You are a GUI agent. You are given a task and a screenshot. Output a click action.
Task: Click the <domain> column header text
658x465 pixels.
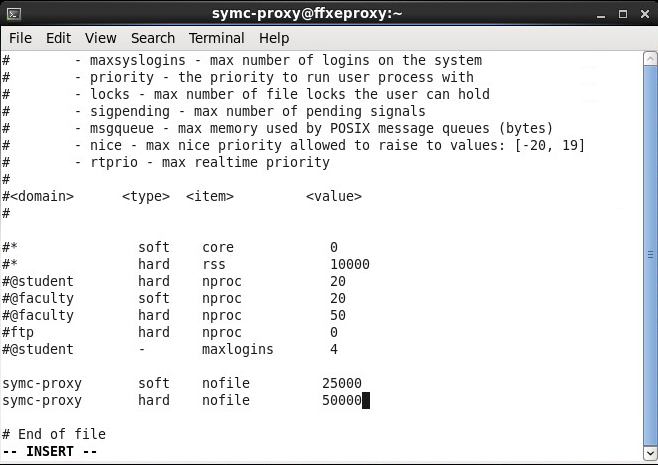click(41, 196)
